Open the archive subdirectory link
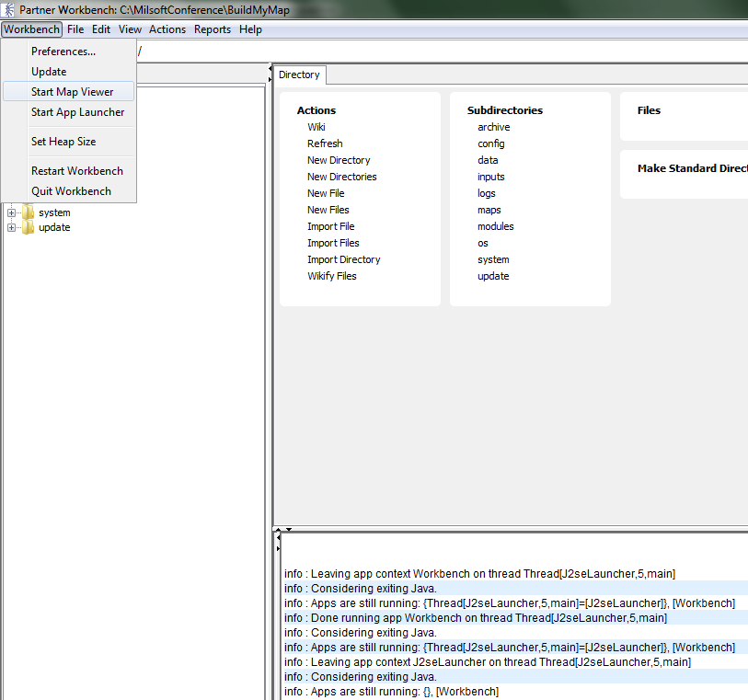Viewport: 748px width, 700px height. [x=494, y=127]
